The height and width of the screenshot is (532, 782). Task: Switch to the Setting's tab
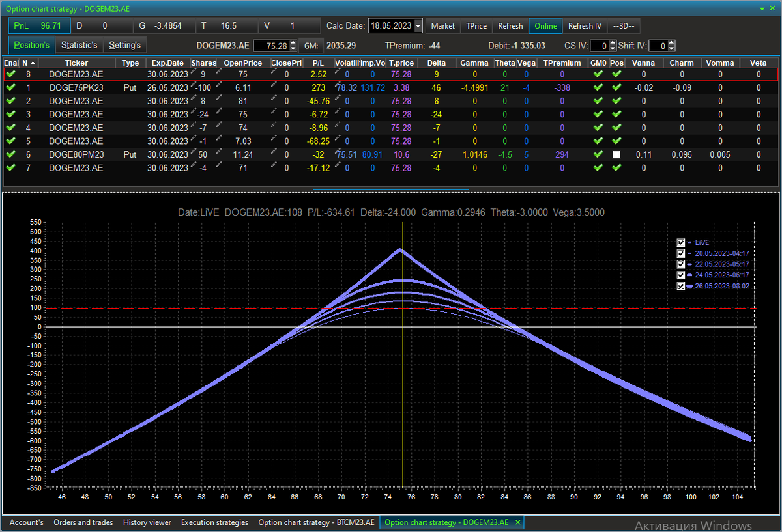point(124,45)
